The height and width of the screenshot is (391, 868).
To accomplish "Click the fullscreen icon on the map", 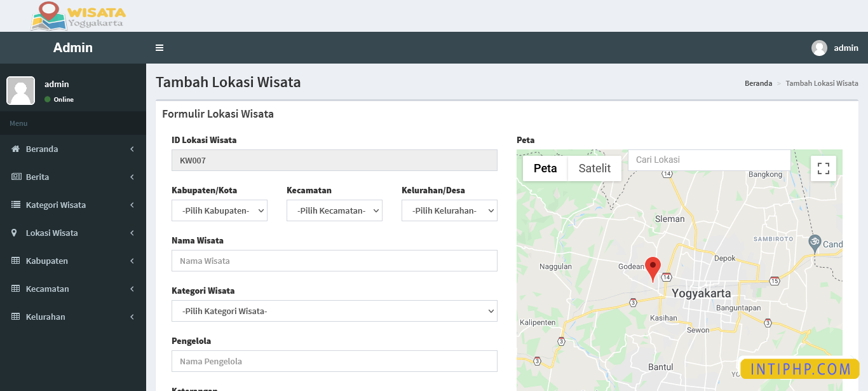I will click(x=823, y=168).
